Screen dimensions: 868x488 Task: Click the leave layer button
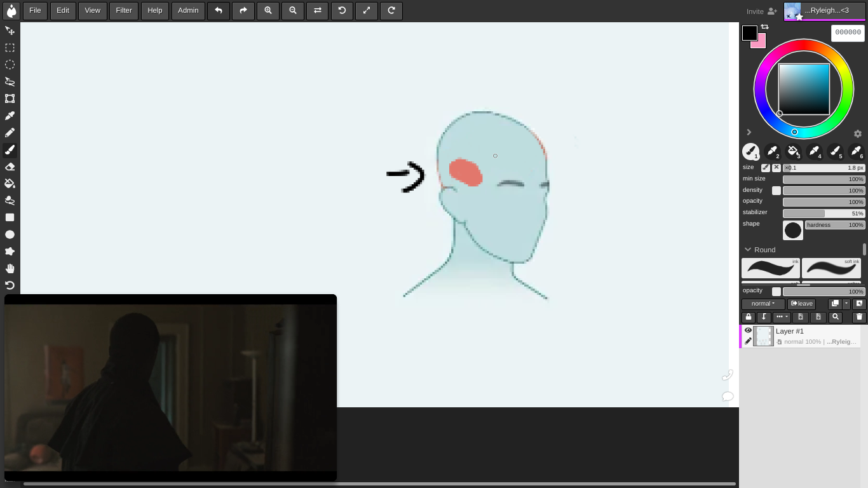pos(801,304)
